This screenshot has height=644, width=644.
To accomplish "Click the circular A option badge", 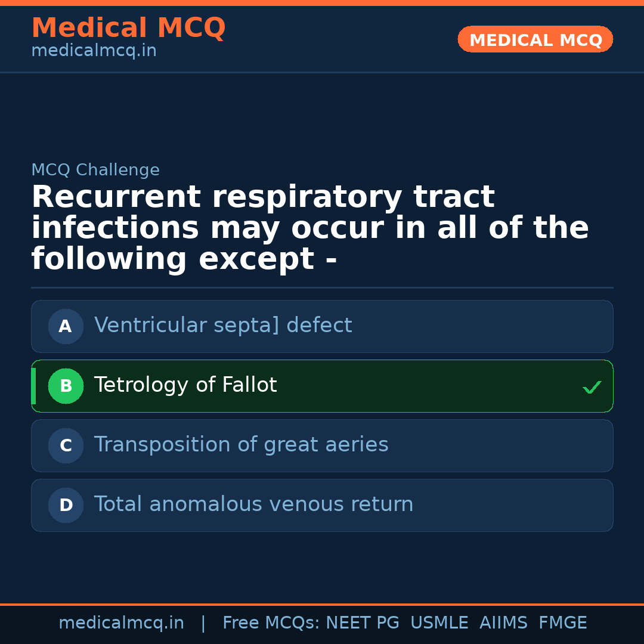I will (x=66, y=326).
